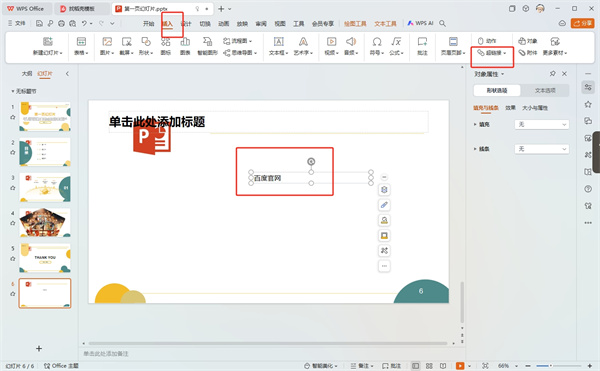Image resolution: width=600 pixels, height=371 pixels.
Task: Click the WPS AI button
Action: coord(420,23)
